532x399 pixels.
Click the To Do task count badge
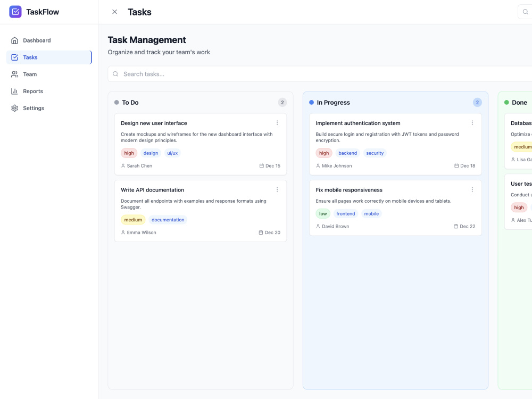pyautogui.click(x=282, y=103)
